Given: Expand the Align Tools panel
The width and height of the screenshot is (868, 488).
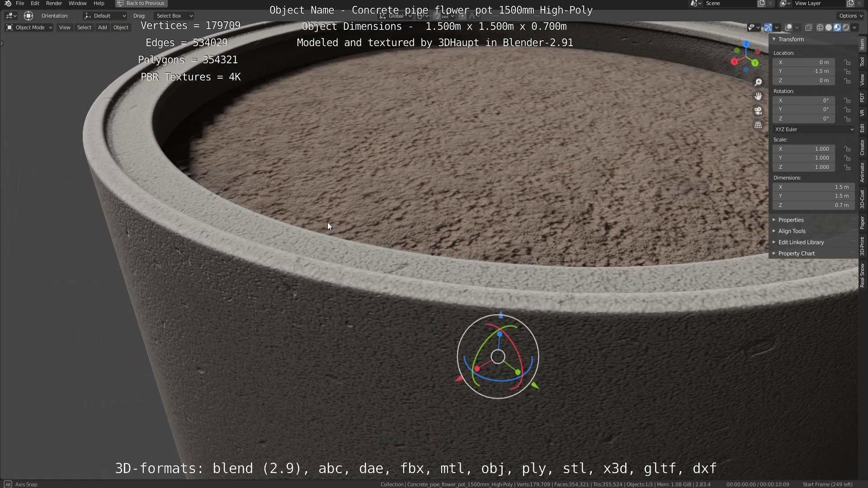Looking at the screenshot, I should pyautogui.click(x=792, y=231).
